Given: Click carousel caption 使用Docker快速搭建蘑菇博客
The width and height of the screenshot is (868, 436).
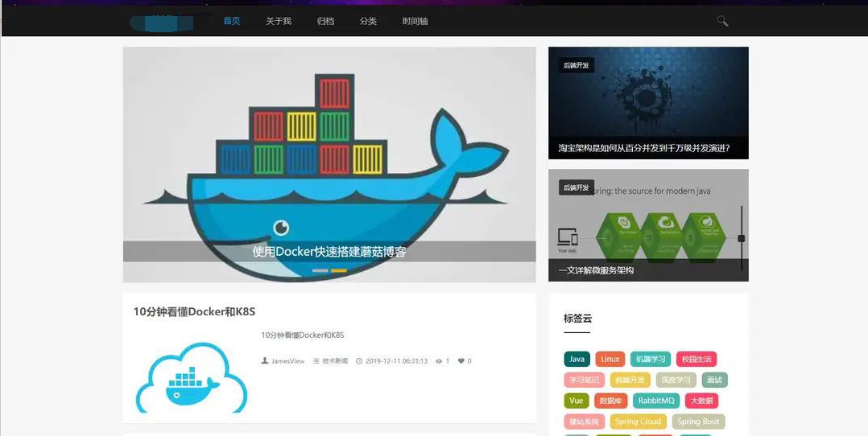Looking at the screenshot, I should tap(329, 252).
